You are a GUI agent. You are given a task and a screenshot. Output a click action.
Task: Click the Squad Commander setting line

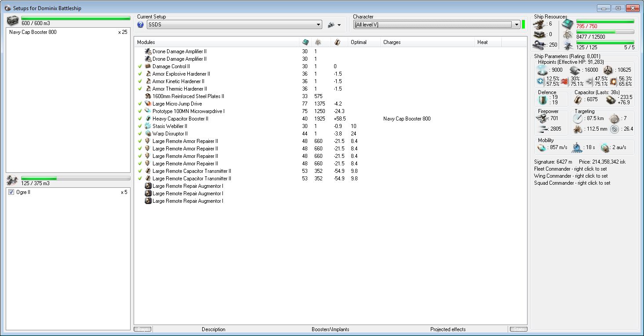pos(572,183)
